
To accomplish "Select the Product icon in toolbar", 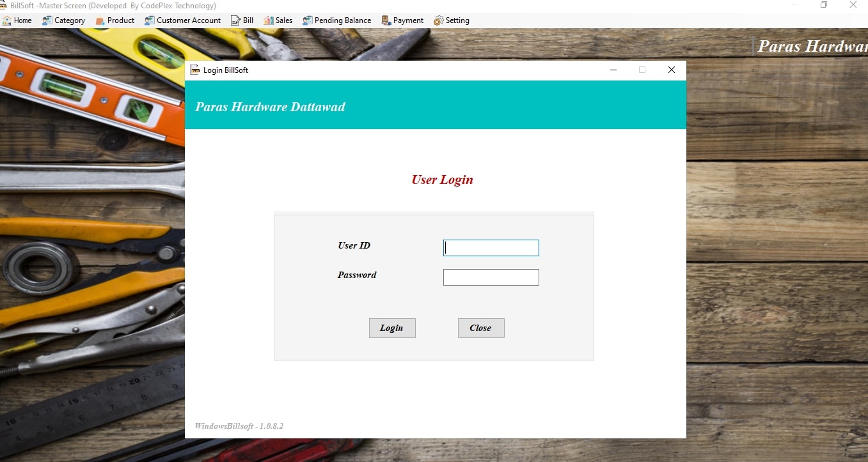I will pos(100,20).
